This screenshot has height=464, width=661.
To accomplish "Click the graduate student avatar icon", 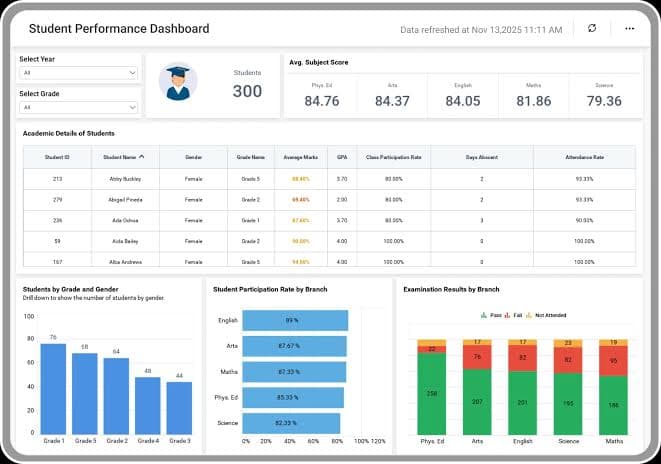I will [x=178, y=82].
